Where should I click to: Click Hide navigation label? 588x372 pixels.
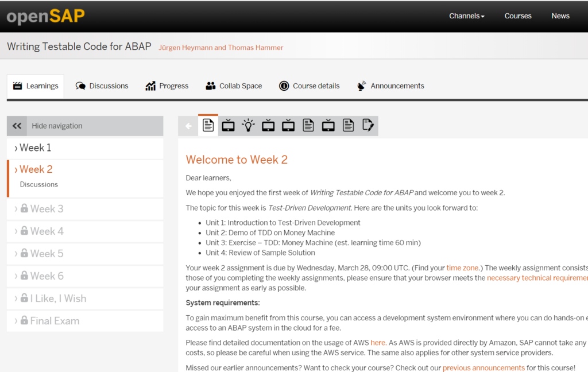click(x=57, y=126)
